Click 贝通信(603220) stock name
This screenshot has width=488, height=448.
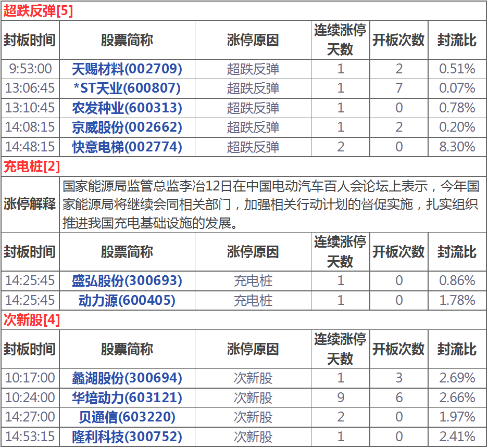(x=127, y=417)
